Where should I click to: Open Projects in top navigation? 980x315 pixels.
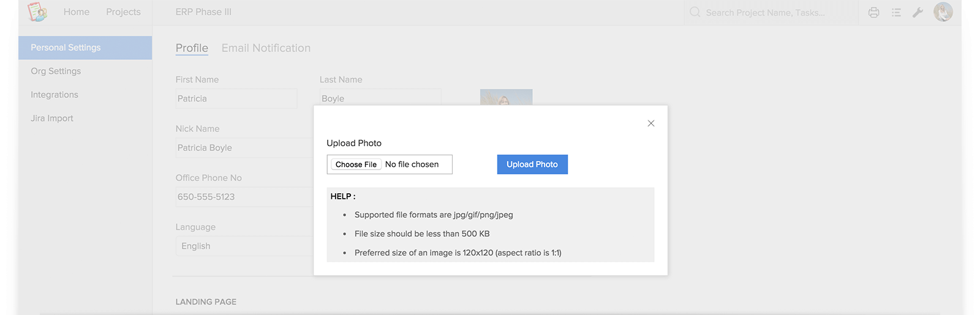[123, 12]
